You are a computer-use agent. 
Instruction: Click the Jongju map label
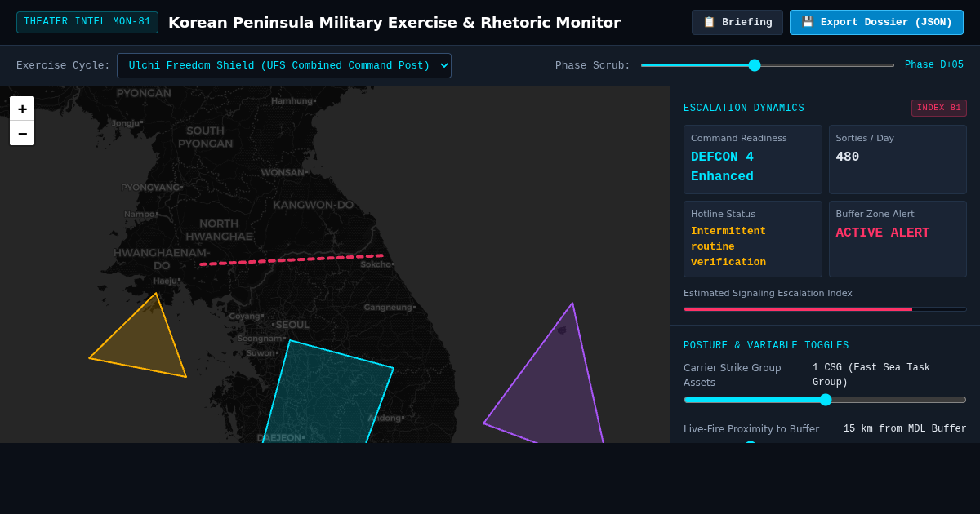click(126, 124)
